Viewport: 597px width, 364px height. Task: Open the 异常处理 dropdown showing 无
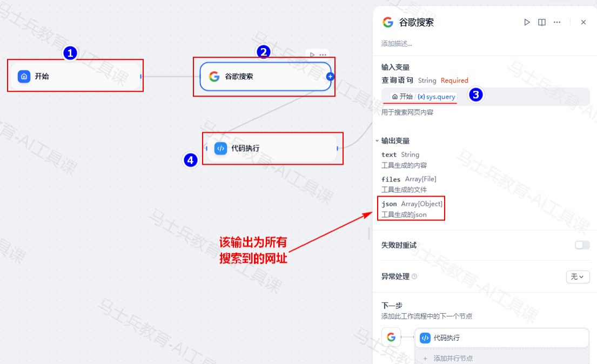tap(578, 277)
